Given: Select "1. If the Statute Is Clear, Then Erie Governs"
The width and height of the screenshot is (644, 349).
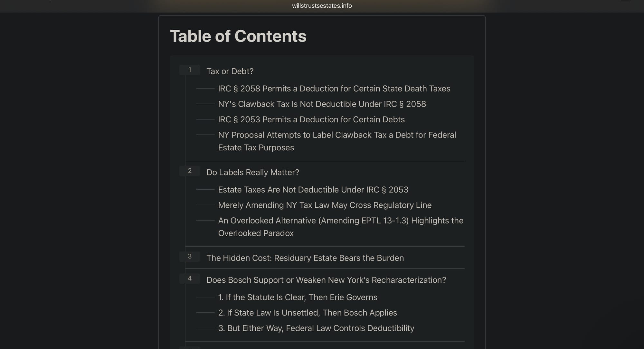Looking at the screenshot, I should click(298, 297).
